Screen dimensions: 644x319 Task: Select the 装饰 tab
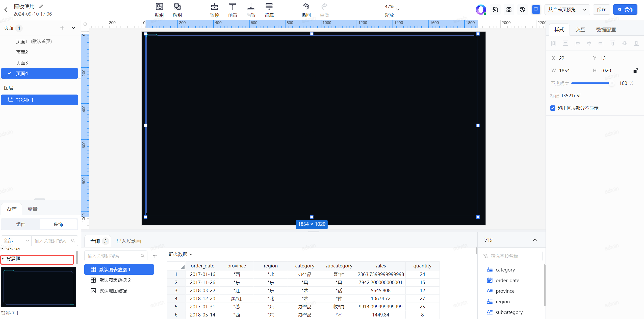pos(58,224)
